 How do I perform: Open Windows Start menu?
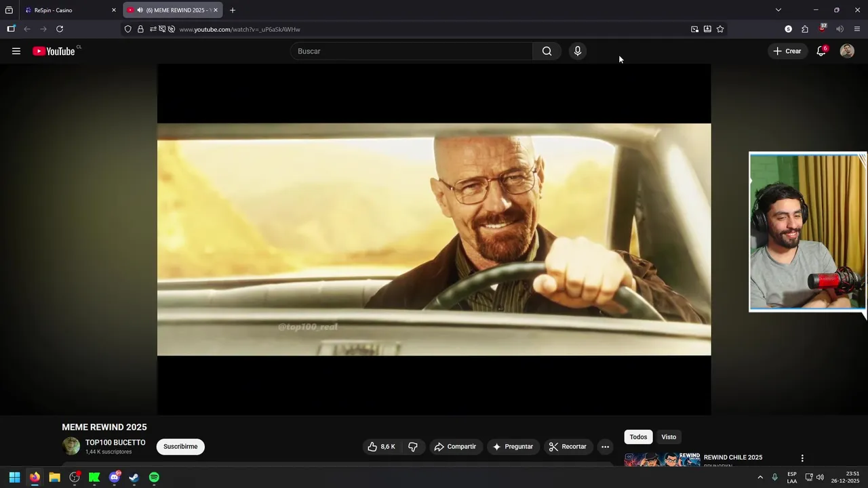coord(14,478)
